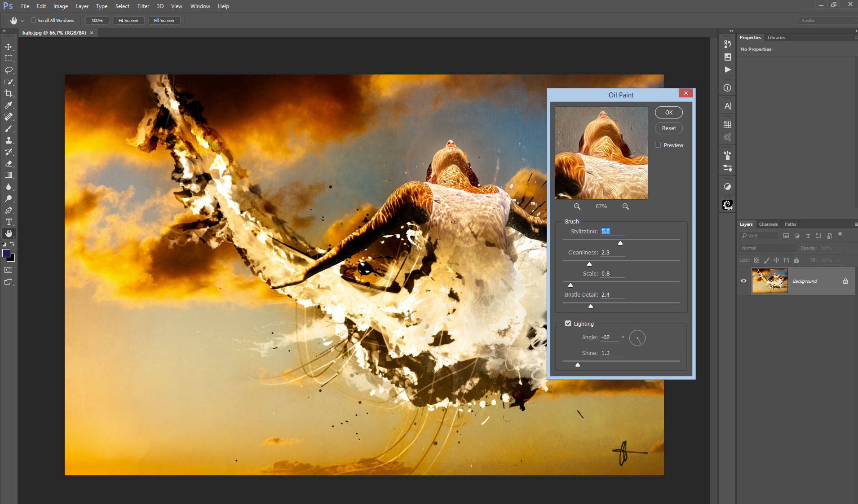Image resolution: width=858 pixels, height=504 pixels.
Task: Hide the Background layer visibility
Action: point(743,281)
